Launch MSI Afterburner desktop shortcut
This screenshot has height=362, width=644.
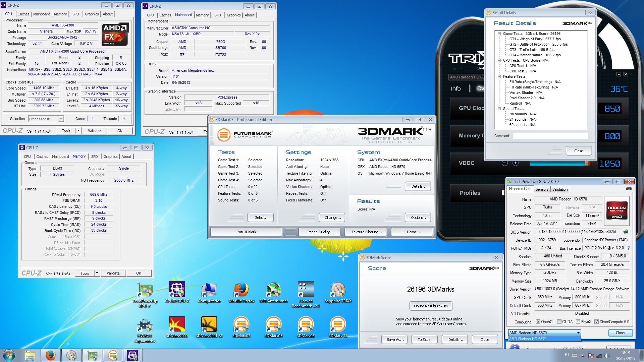[274, 292]
